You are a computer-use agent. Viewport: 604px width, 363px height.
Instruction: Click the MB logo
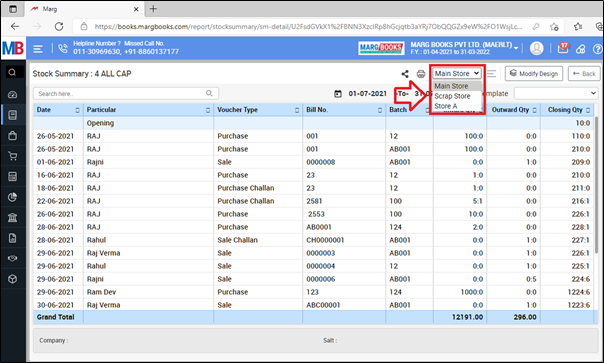tap(13, 48)
